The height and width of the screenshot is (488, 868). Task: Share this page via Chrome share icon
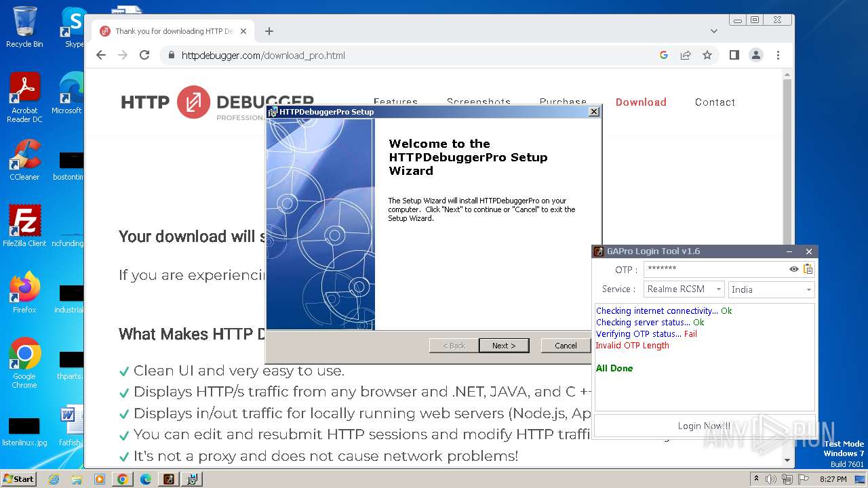pyautogui.click(x=686, y=56)
